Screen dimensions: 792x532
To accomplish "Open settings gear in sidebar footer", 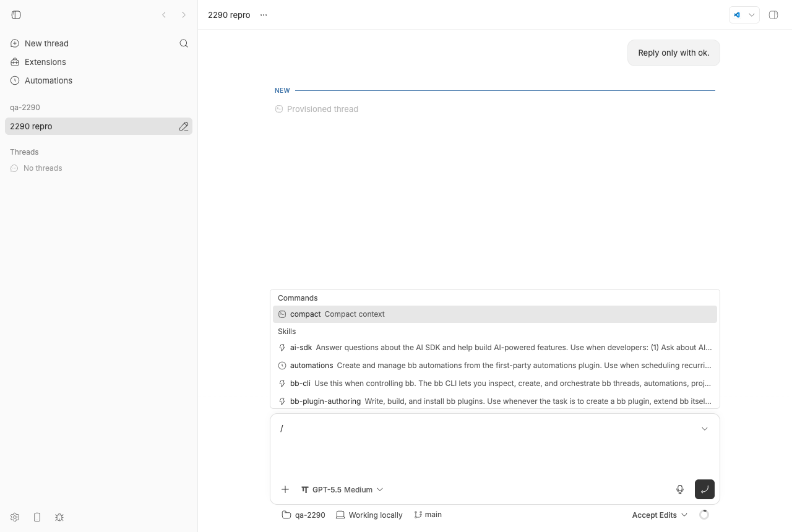I will (x=15, y=517).
